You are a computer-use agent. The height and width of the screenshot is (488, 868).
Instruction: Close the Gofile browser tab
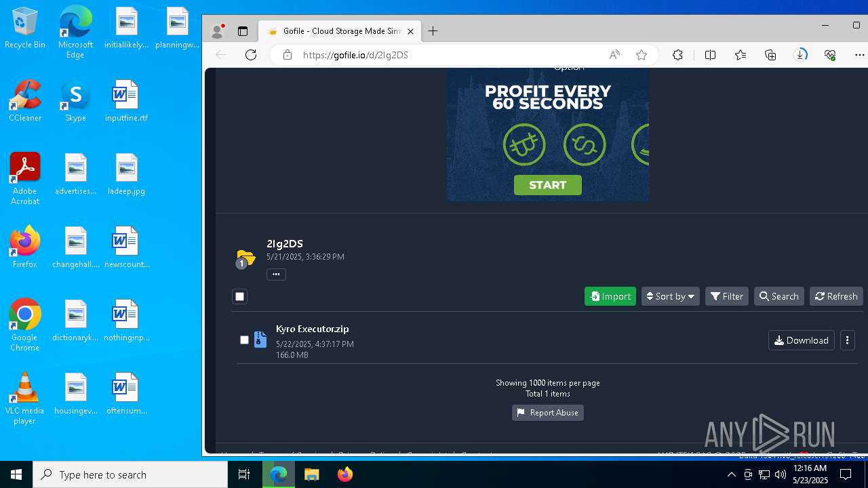pyautogui.click(x=410, y=31)
